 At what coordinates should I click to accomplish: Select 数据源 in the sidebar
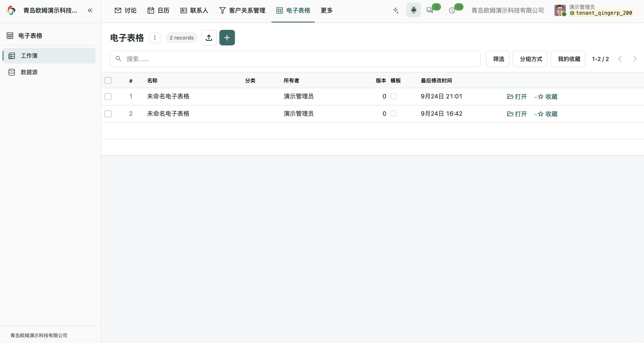(x=49, y=72)
